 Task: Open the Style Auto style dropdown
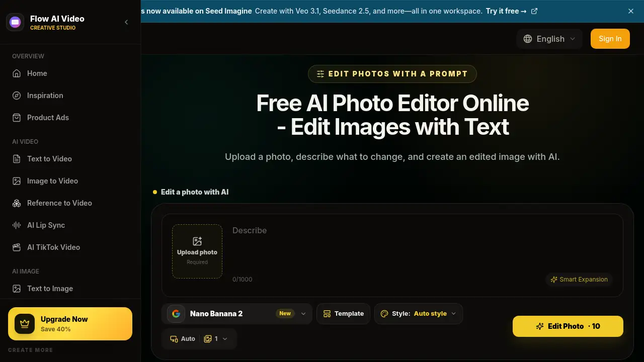[419, 314]
